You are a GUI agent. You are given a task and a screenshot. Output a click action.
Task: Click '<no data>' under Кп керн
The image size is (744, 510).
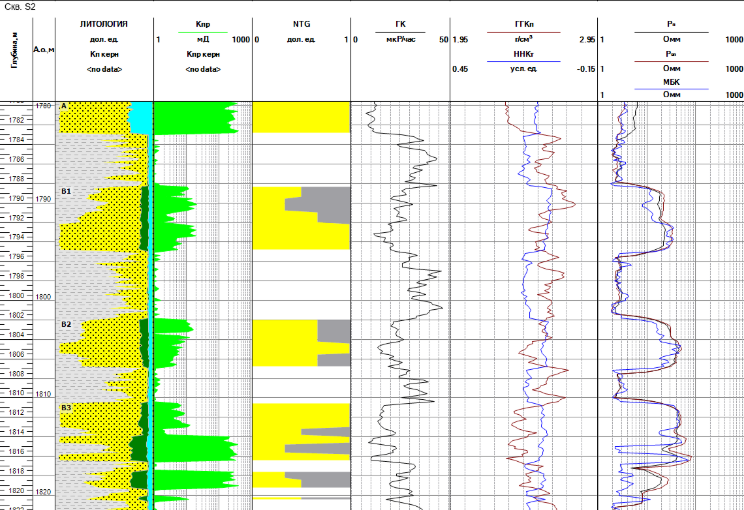[104, 69]
